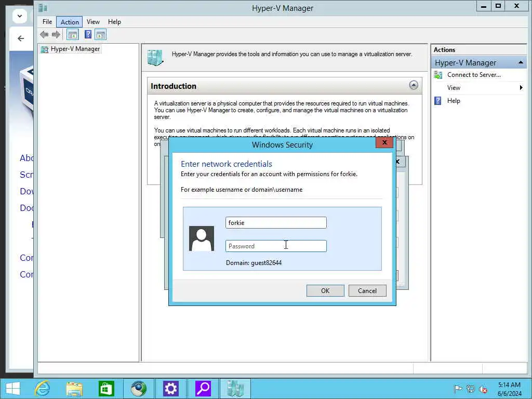Click the user avatar picture
The height and width of the screenshot is (399, 532).
click(x=202, y=238)
